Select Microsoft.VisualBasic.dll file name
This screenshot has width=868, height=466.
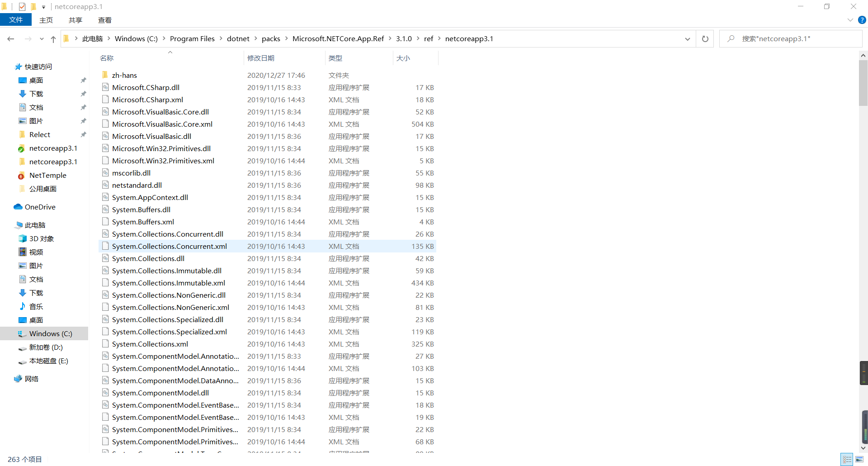pyautogui.click(x=151, y=136)
